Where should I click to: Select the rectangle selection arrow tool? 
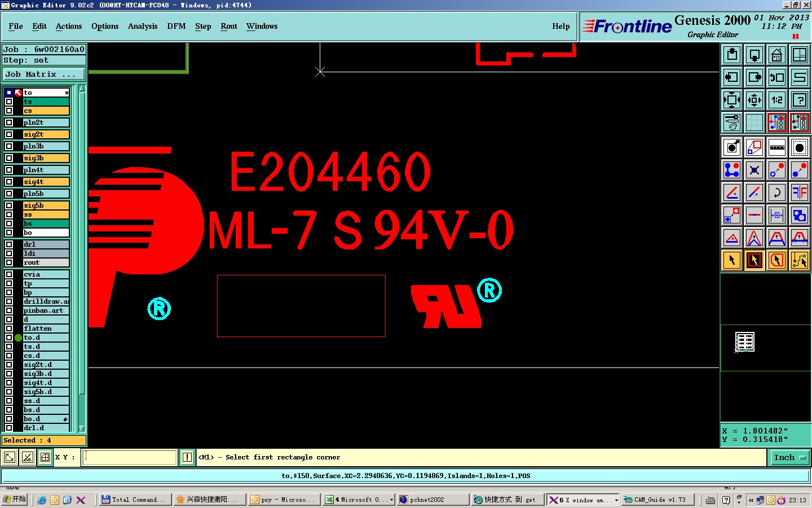point(754,260)
